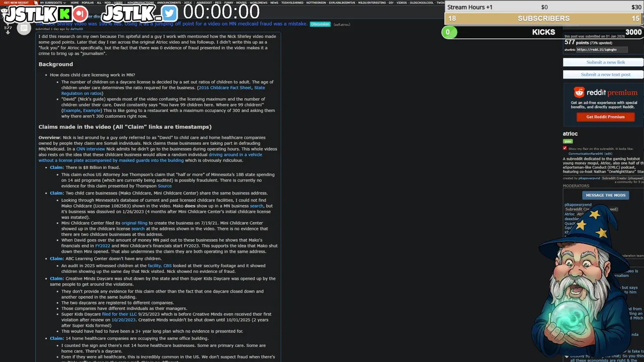The image size is (644, 362).
Task: Open 'State Regulation on ratios' link
Action: [x=80, y=93]
